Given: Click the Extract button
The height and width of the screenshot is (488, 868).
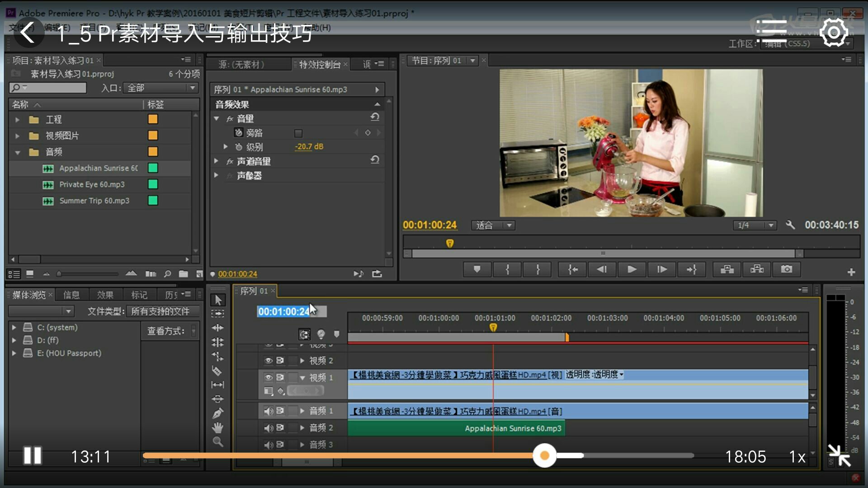Looking at the screenshot, I should pyautogui.click(x=757, y=270).
